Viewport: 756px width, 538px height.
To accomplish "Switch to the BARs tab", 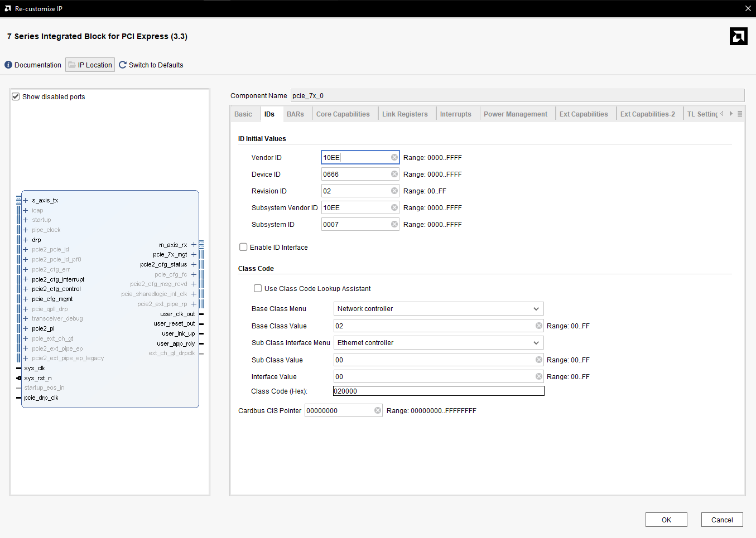I will pos(295,114).
